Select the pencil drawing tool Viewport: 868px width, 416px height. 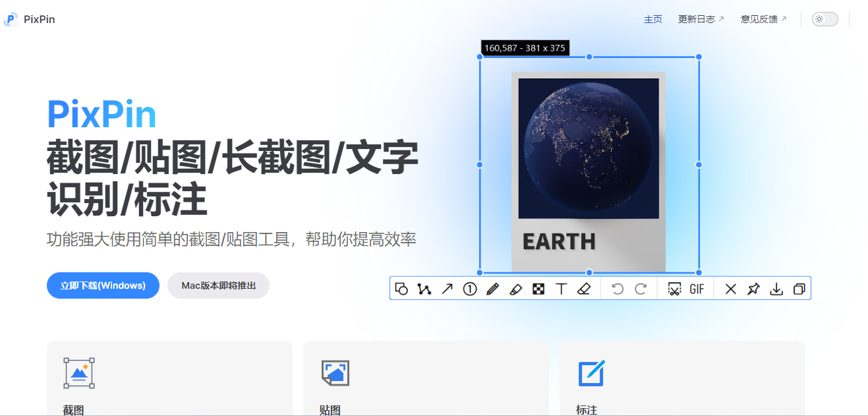[x=492, y=289]
